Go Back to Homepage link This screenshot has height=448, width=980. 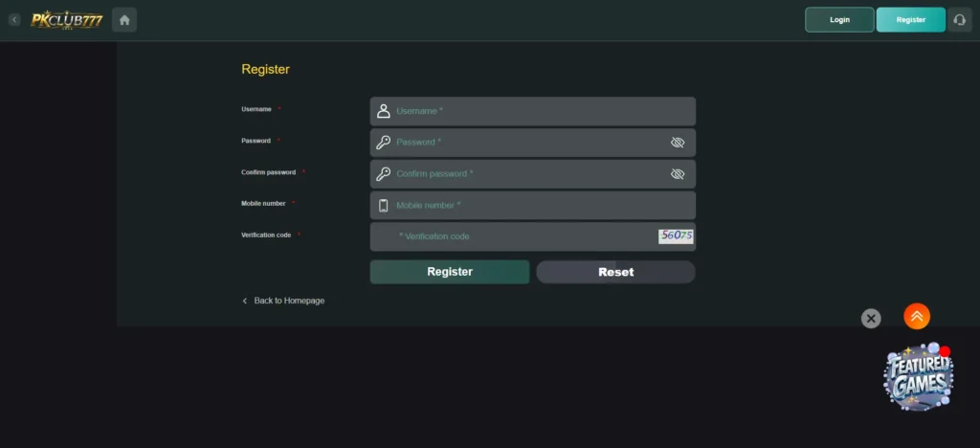pyautogui.click(x=283, y=301)
